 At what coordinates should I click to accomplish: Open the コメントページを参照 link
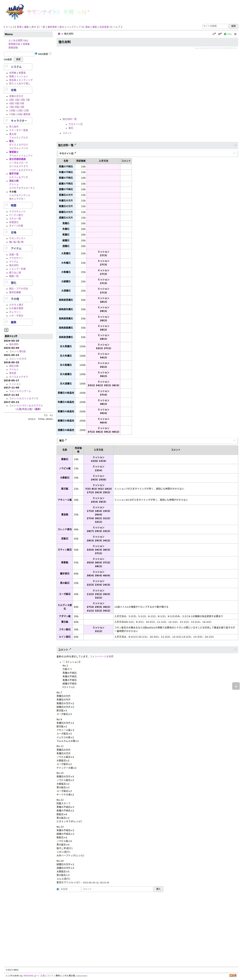101,656
